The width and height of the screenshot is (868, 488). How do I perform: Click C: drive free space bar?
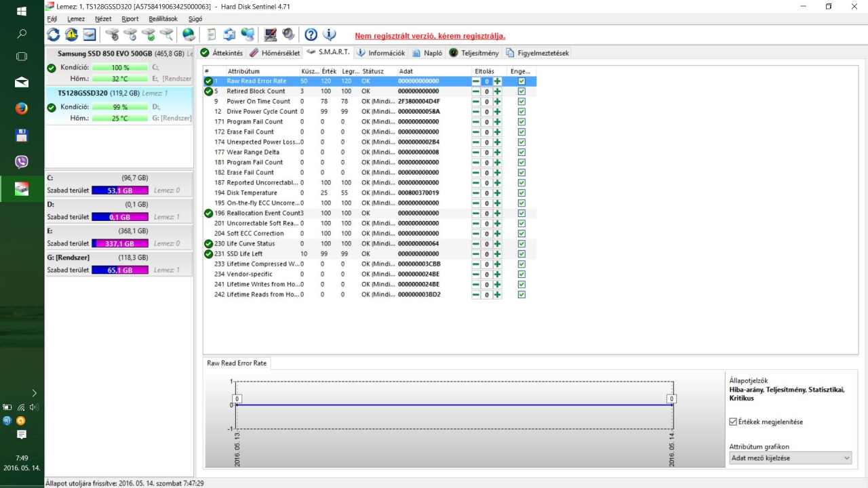(x=120, y=190)
